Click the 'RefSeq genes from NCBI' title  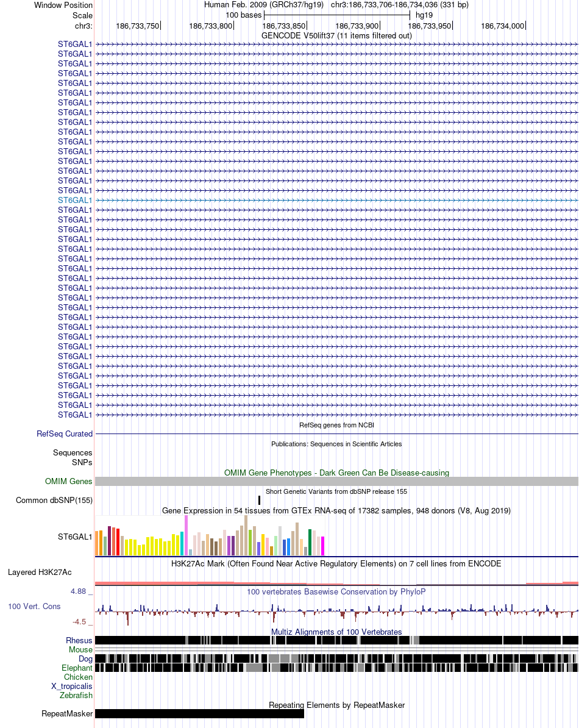click(x=337, y=426)
